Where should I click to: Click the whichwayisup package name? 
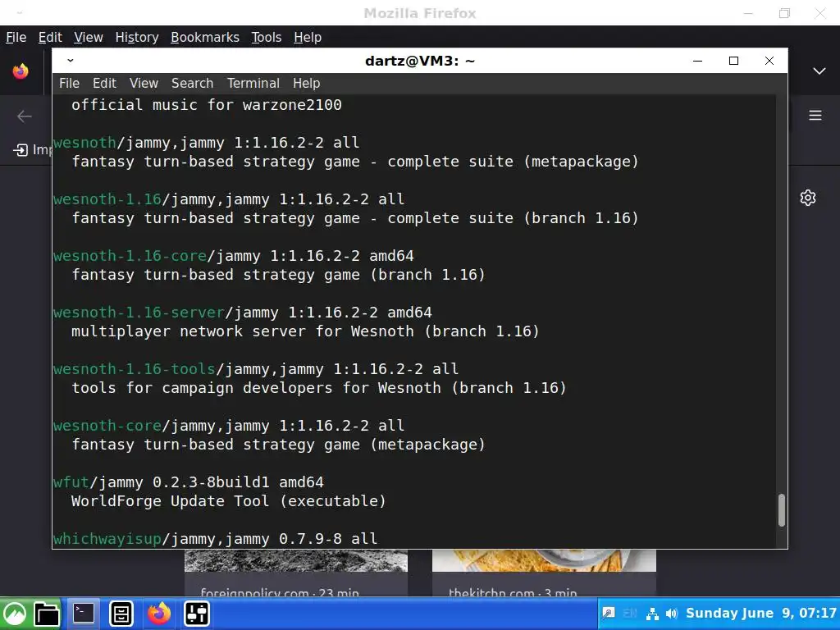tap(107, 538)
